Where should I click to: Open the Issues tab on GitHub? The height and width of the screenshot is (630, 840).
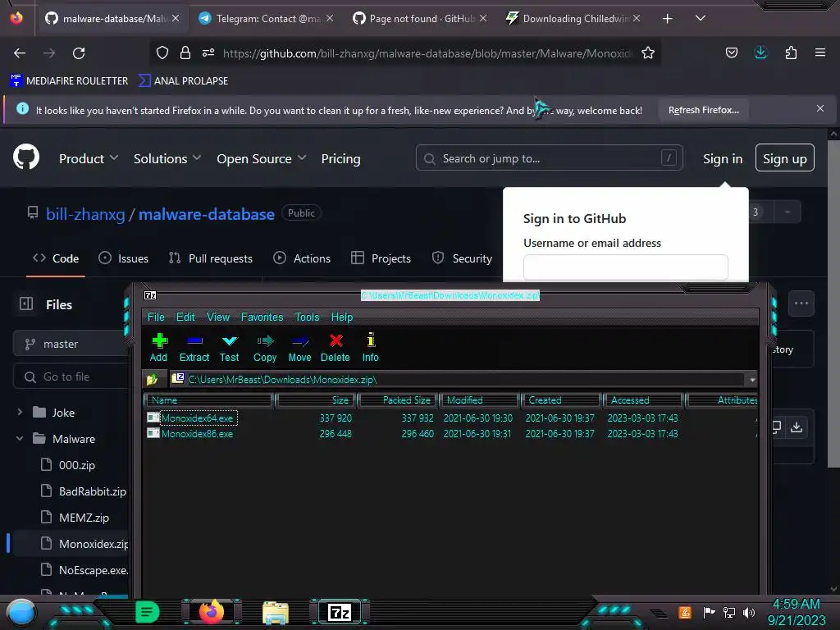tap(124, 258)
